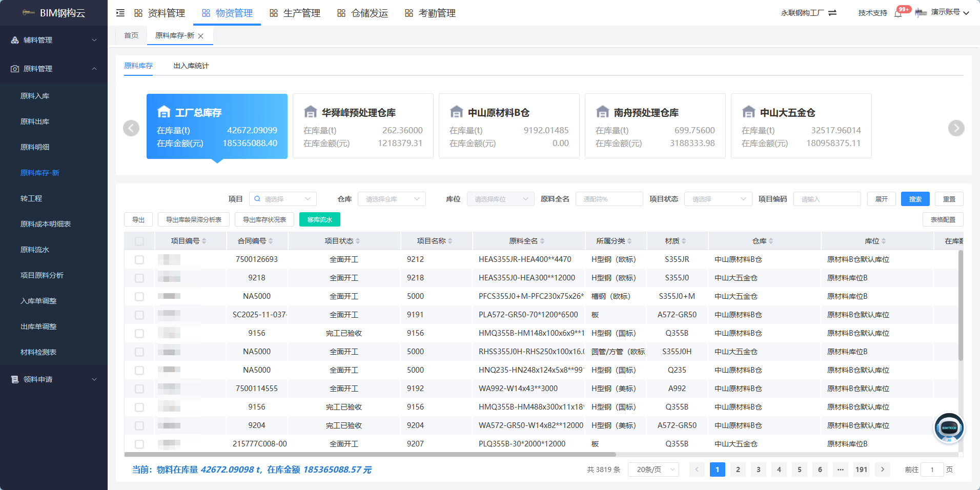
Task: Click the horizontal table scrollbar
Action: point(370,454)
